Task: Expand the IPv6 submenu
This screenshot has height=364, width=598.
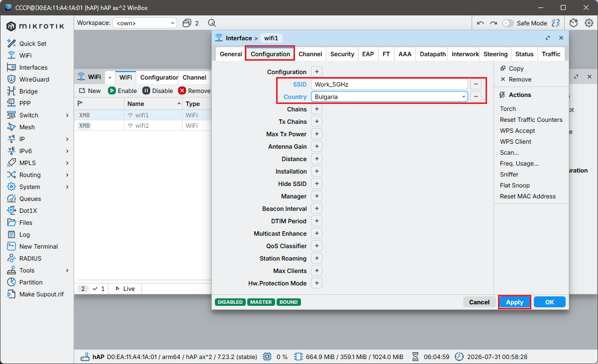Action: coord(67,151)
